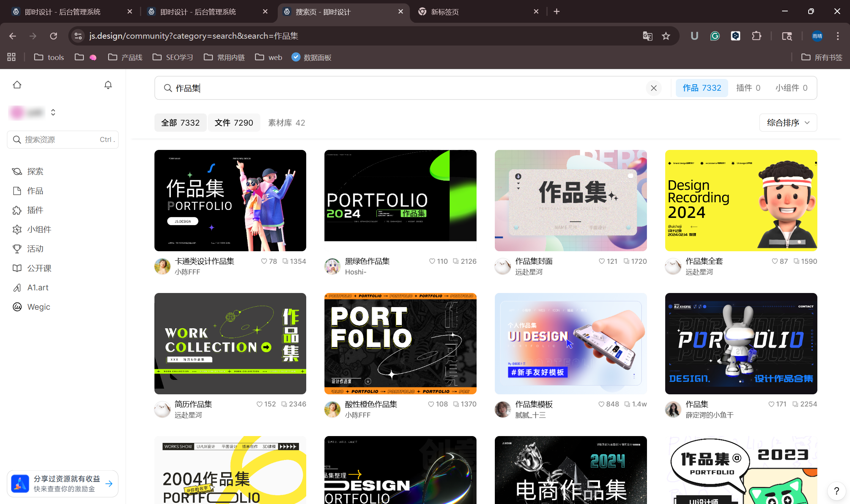Like the 卡通类设计作品集 heart icon

[264, 261]
